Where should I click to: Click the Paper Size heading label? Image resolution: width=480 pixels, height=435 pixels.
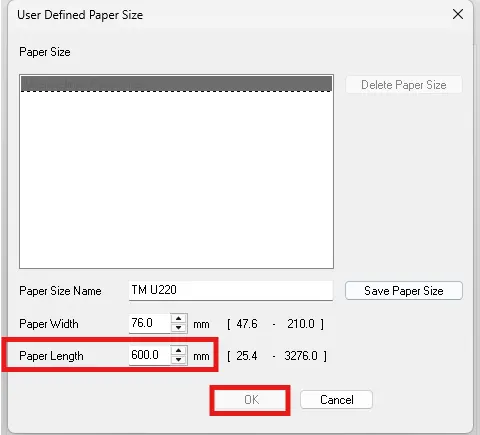[x=45, y=52]
